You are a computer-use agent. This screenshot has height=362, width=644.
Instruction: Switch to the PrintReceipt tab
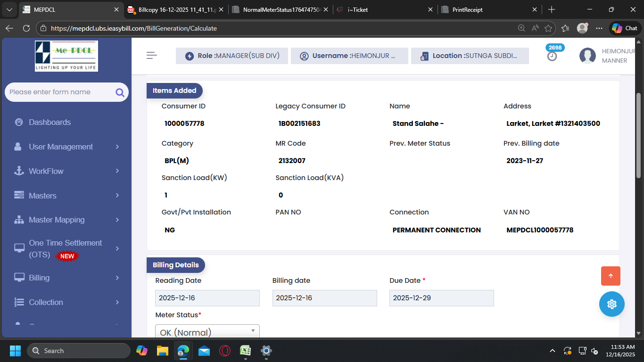pyautogui.click(x=490, y=9)
